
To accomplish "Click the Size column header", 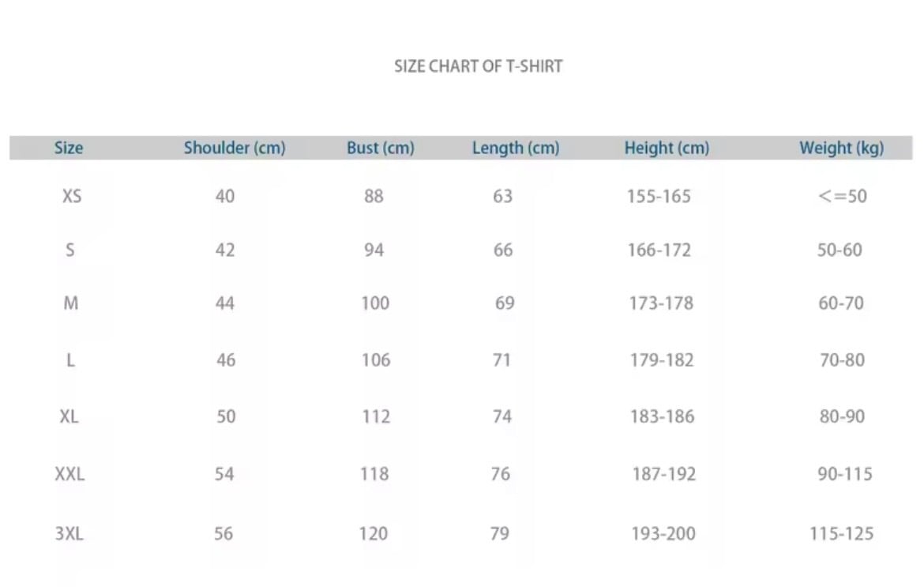I will [x=69, y=148].
